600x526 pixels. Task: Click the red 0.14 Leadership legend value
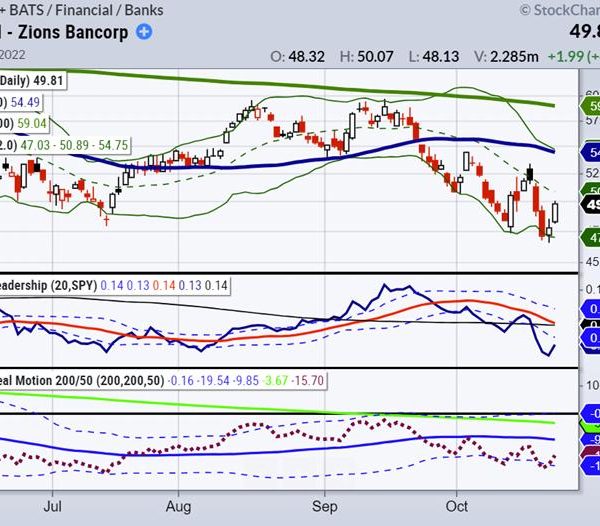click(x=164, y=286)
